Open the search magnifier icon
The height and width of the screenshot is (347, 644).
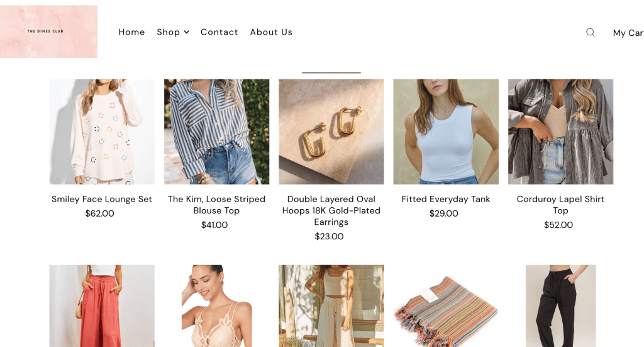click(x=590, y=33)
